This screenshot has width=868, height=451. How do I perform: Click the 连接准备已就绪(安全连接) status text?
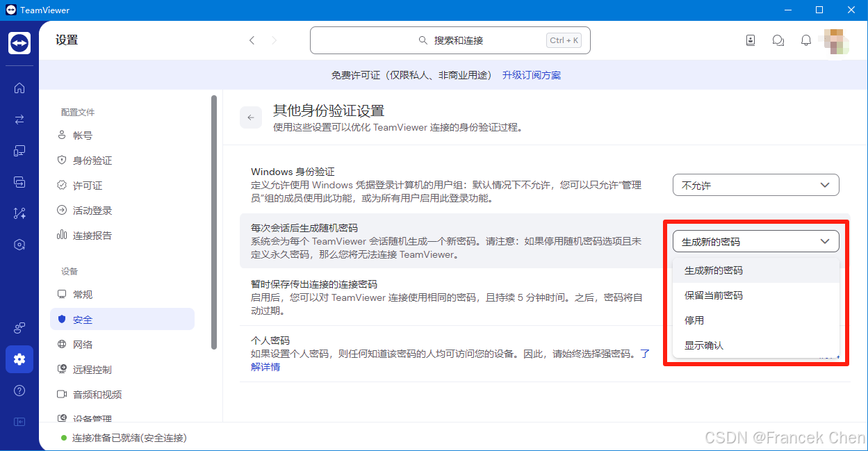(129, 438)
